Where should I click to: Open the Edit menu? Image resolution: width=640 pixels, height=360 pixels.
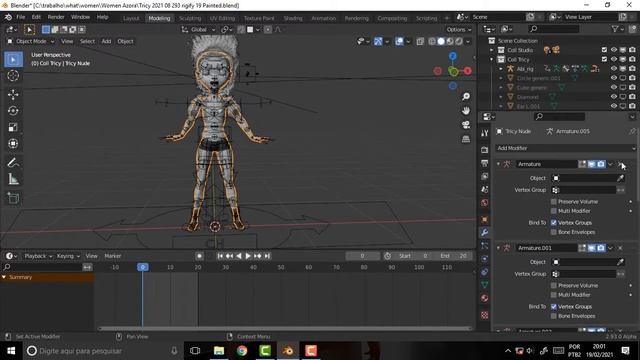36,17
